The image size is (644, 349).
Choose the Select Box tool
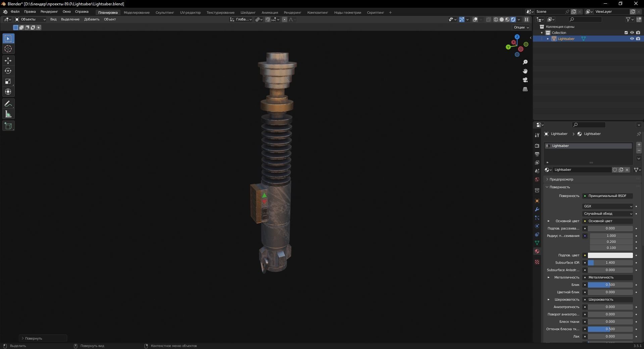[8, 39]
